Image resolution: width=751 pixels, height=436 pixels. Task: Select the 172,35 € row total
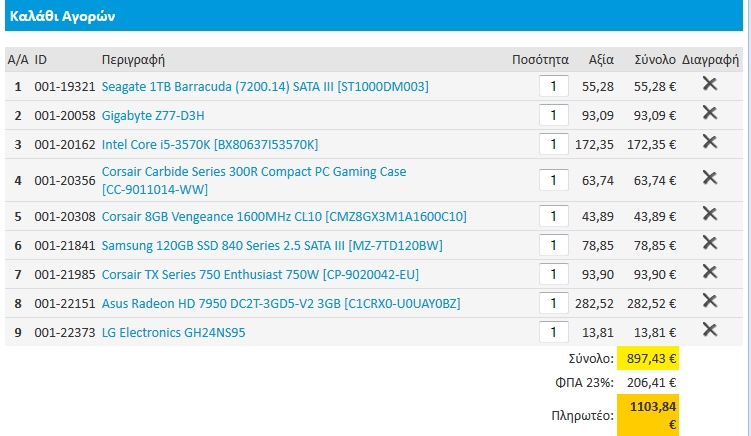651,145
